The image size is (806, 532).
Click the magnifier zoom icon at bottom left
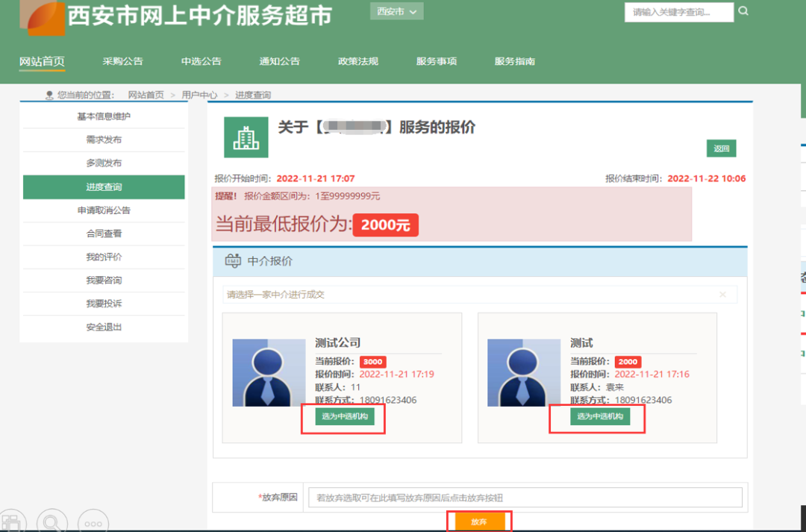[x=51, y=521]
